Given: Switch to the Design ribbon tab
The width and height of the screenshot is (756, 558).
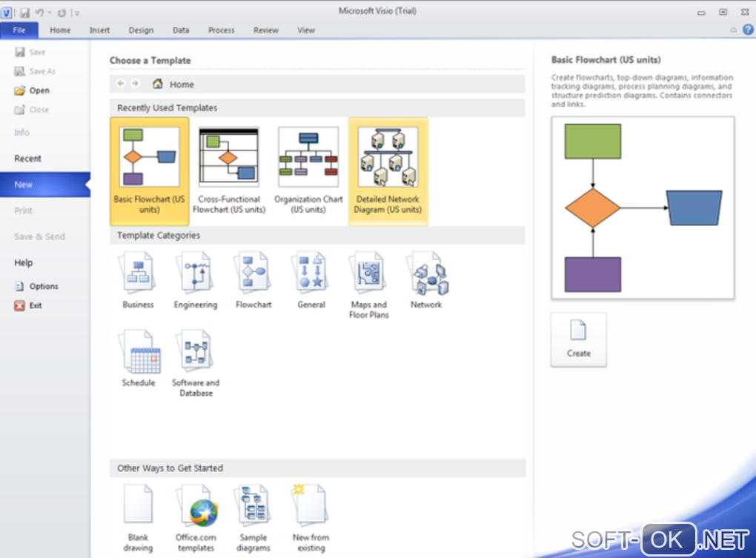Looking at the screenshot, I should tap(141, 30).
